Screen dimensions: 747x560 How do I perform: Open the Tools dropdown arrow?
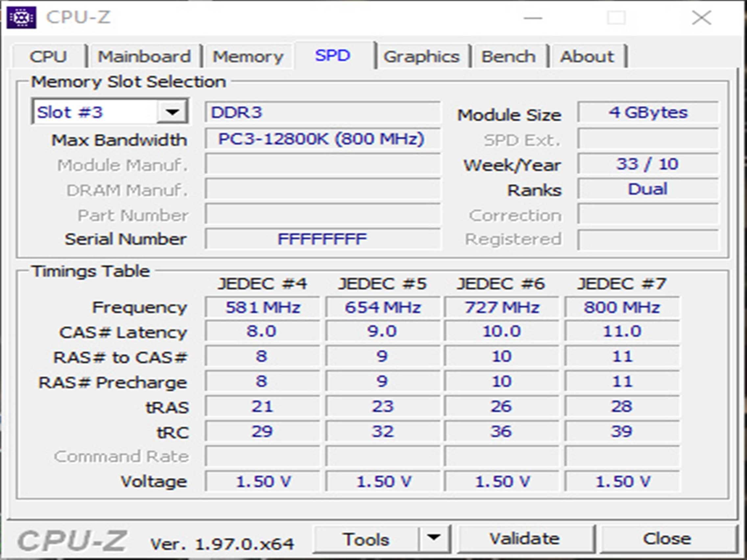click(434, 538)
